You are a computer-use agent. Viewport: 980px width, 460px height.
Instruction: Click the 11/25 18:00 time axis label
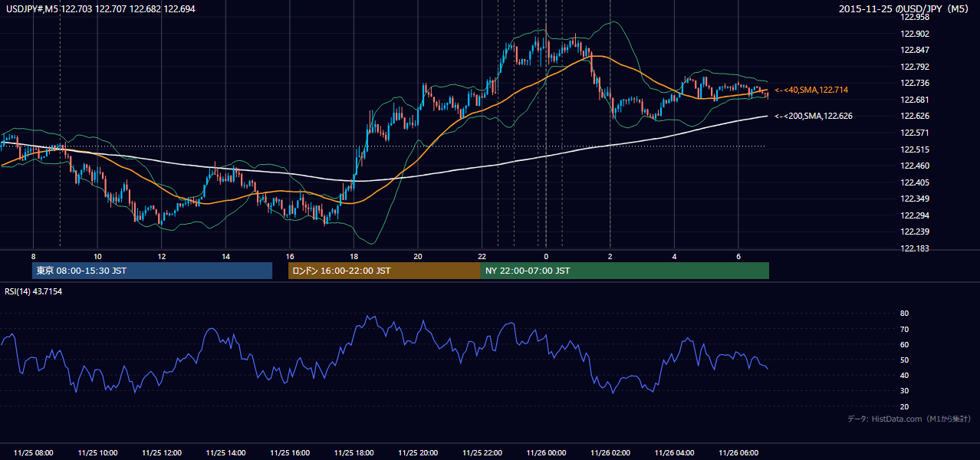pos(354,453)
